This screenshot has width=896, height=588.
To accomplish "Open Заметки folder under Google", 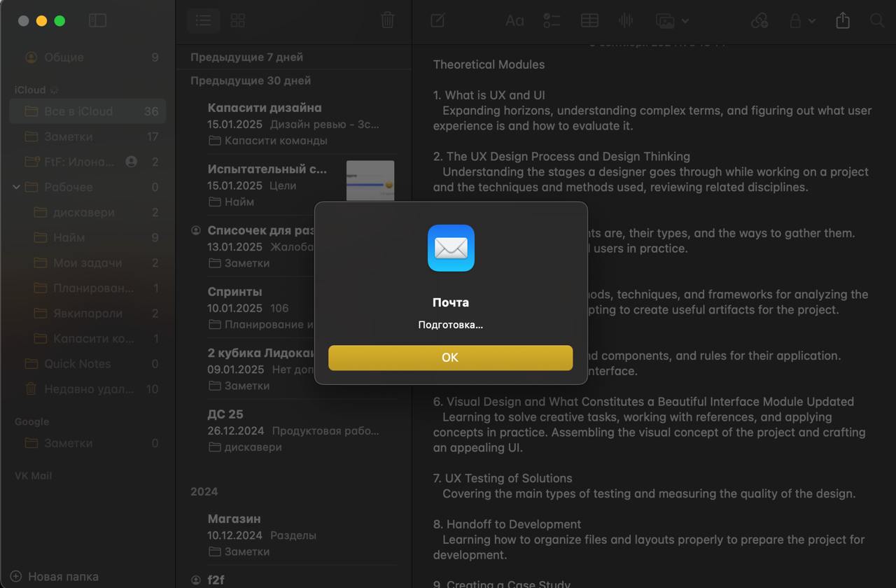I will [88, 443].
